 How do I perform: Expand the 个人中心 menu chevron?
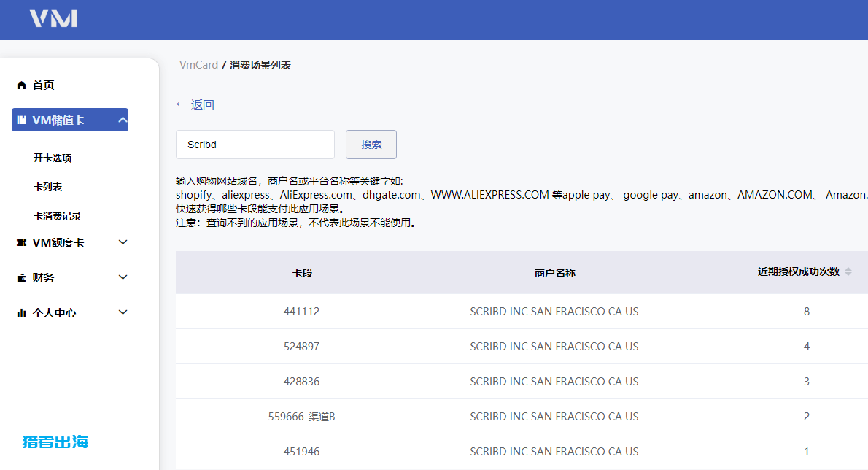pyautogui.click(x=123, y=312)
